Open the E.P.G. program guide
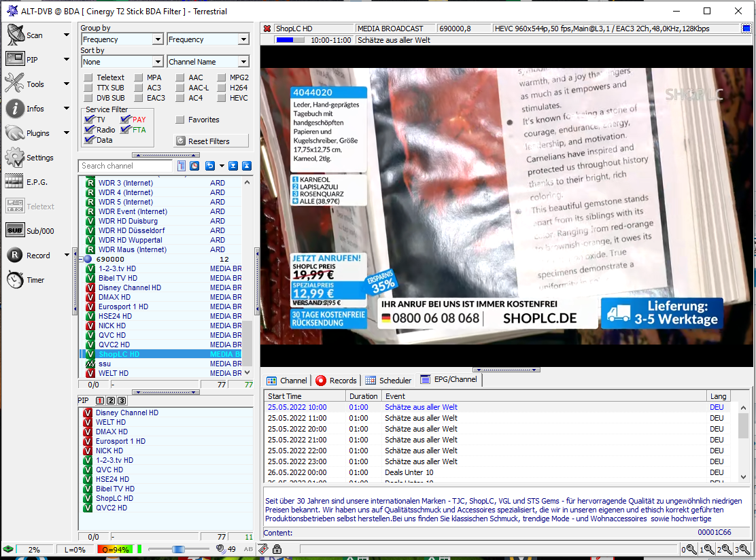Screen dimensions: 756x560 coord(15,182)
